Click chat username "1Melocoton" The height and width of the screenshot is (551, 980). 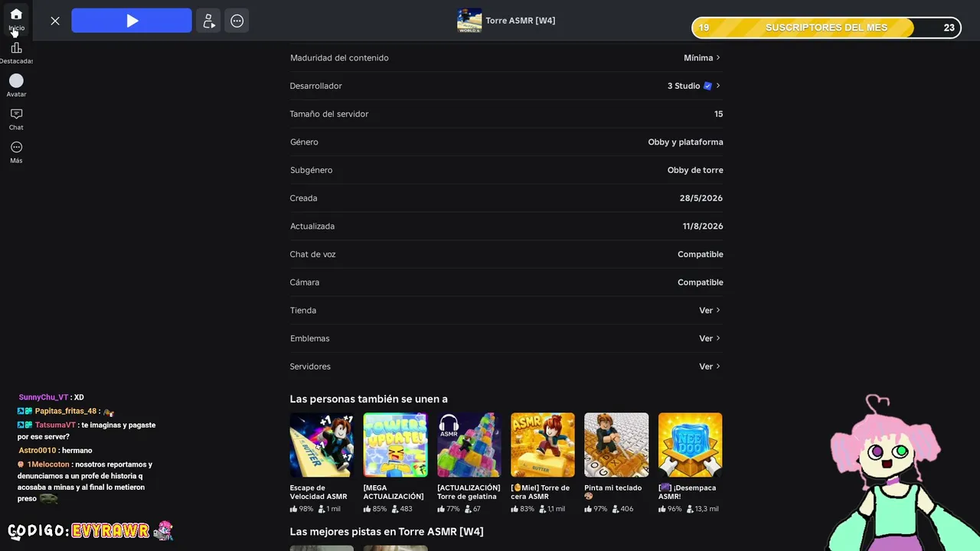click(x=48, y=465)
